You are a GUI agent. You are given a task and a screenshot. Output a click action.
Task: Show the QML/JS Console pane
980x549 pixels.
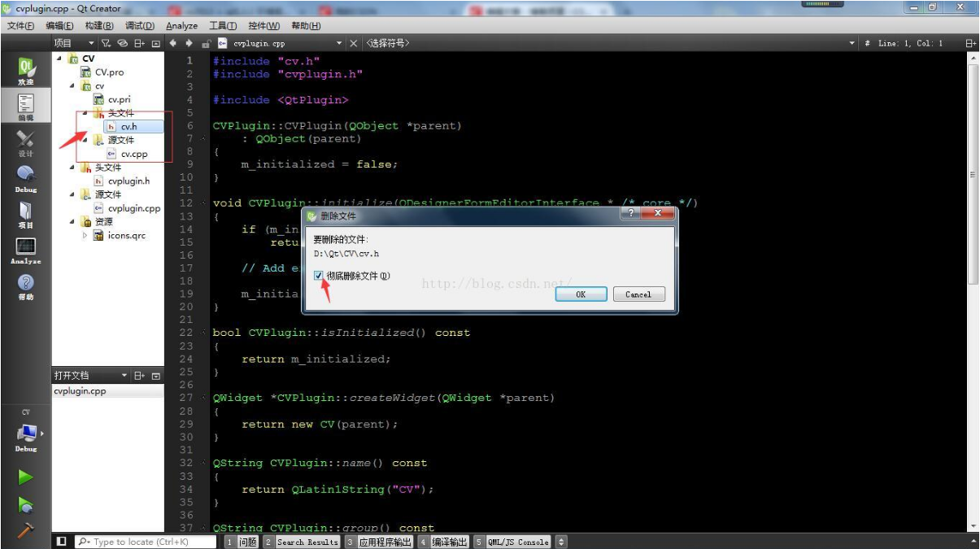(512, 542)
